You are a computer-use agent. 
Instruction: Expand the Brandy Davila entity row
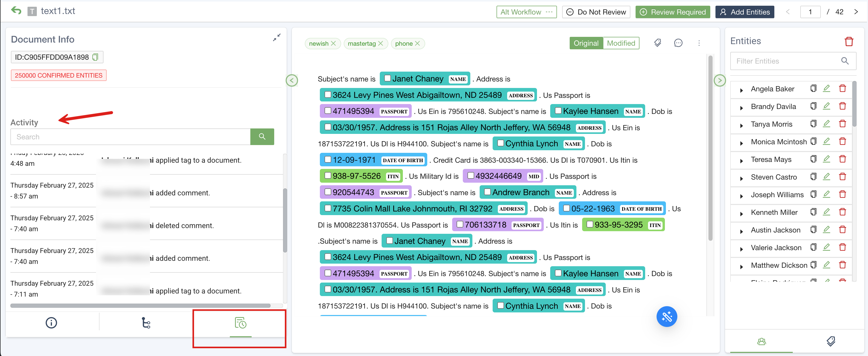(x=741, y=108)
